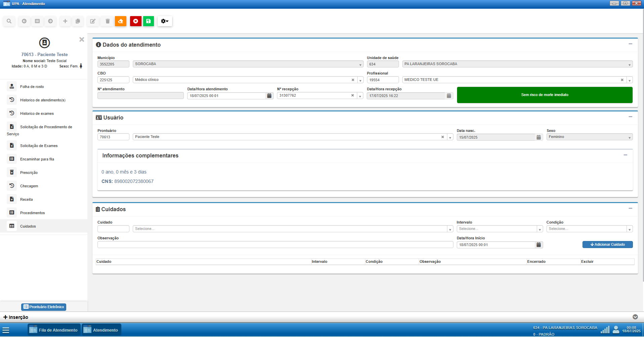Click the Observação text field
This screenshot has width=644, height=337.
275,245
